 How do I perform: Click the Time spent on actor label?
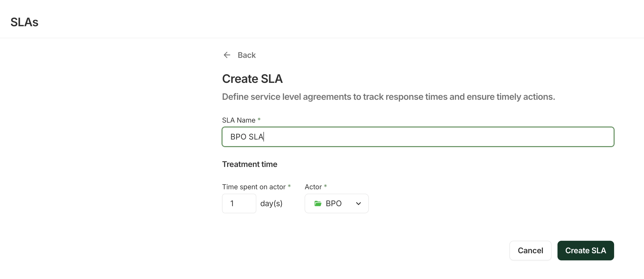[x=254, y=187]
